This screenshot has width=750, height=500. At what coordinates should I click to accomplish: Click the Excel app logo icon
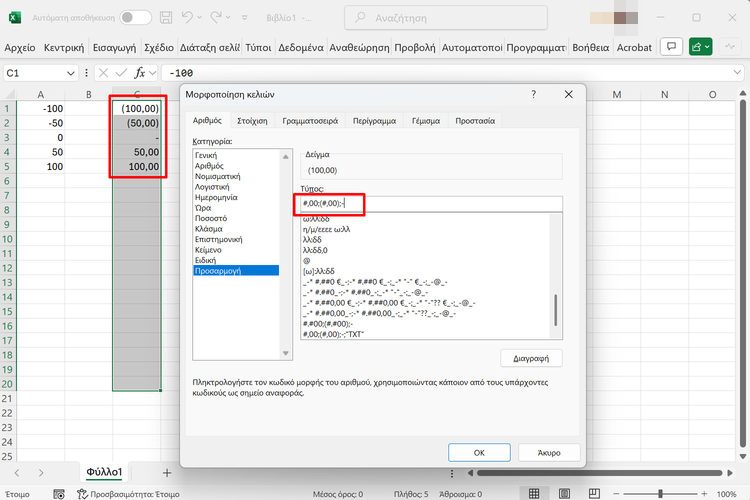15,18
